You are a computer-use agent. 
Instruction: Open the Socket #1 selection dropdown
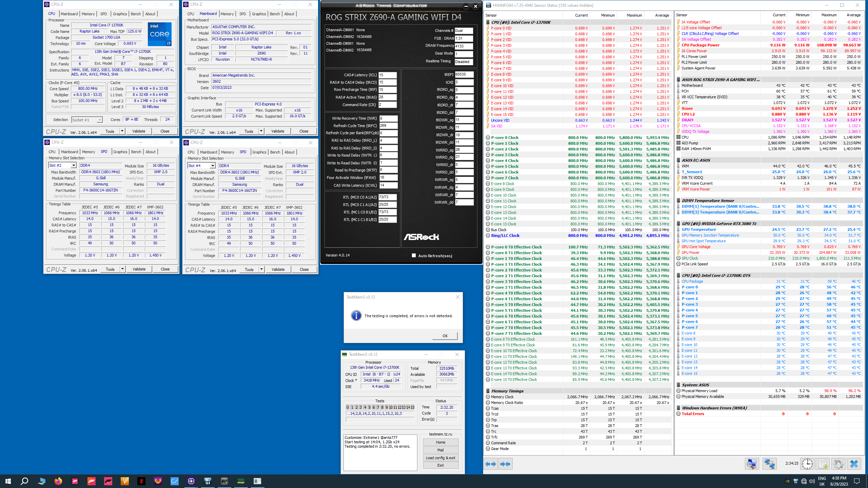(x=99, y=120)
